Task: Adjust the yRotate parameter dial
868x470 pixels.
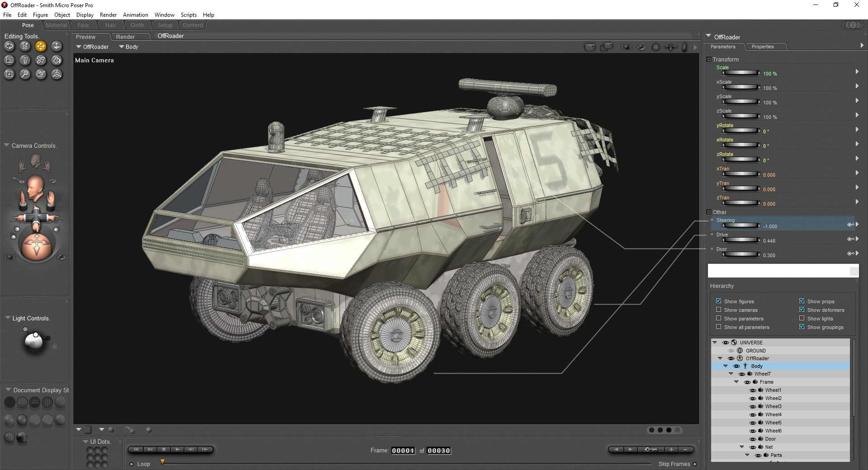Action: click(x=741, y=131)
